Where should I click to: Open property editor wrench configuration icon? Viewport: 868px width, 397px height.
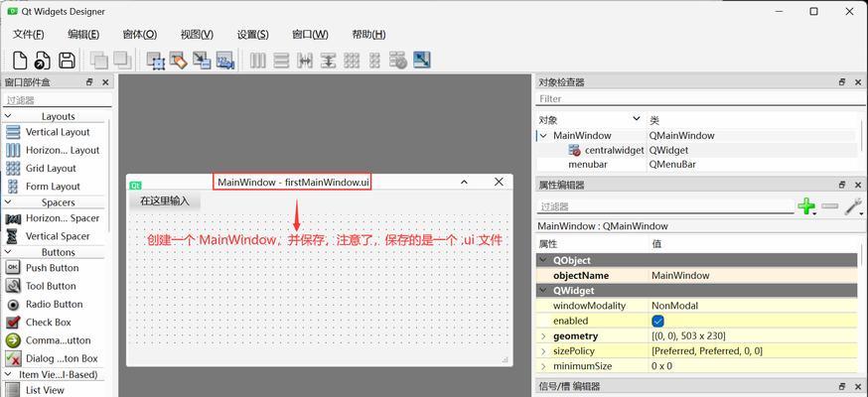tap(853, 206)
